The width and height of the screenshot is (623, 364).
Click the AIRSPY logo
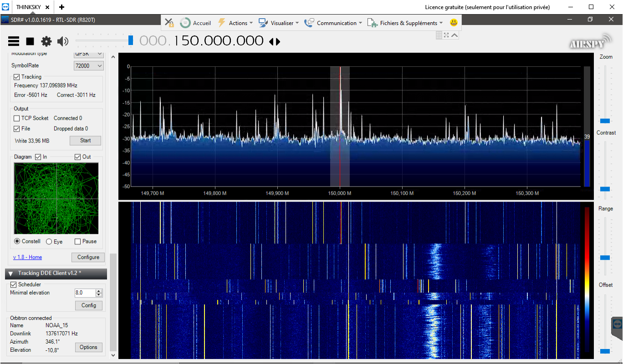pyautogui.click(x=590, y=41)
